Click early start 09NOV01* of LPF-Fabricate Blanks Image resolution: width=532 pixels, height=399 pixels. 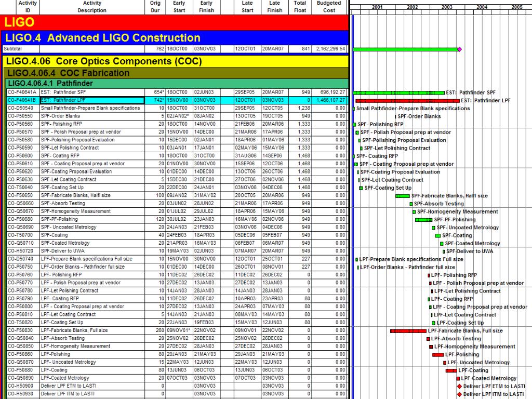point(178,330)
